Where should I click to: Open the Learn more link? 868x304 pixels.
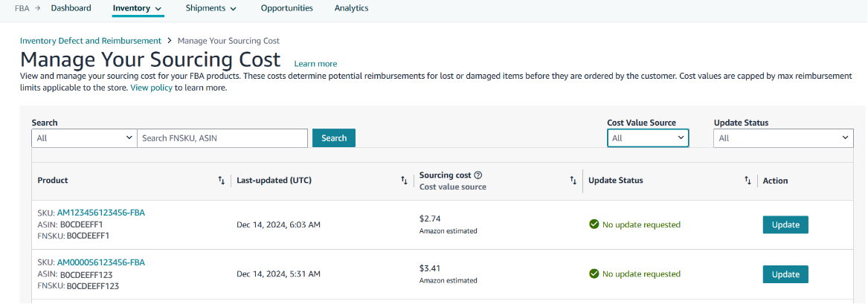click(315, 64)
